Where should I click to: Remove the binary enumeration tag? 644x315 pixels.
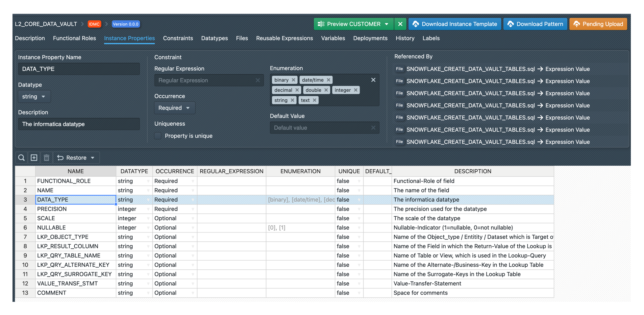pyautogui.click(x=293, y=80)
